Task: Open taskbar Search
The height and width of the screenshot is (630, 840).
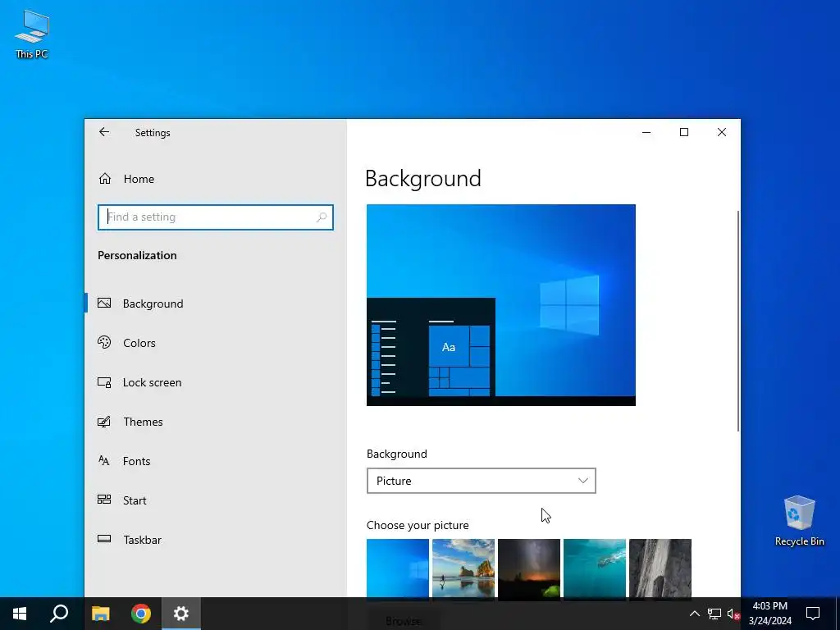Action: pos(59,614)
